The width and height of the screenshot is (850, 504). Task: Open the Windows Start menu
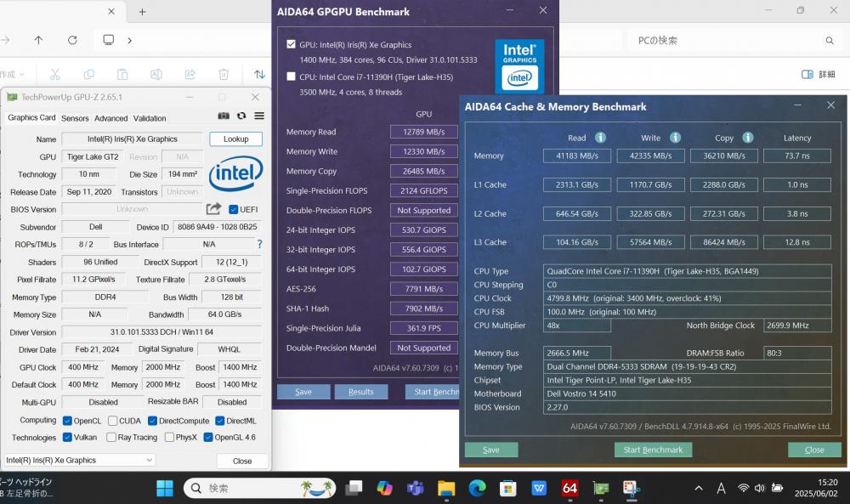pyautogui.click(x=165, y=489)
